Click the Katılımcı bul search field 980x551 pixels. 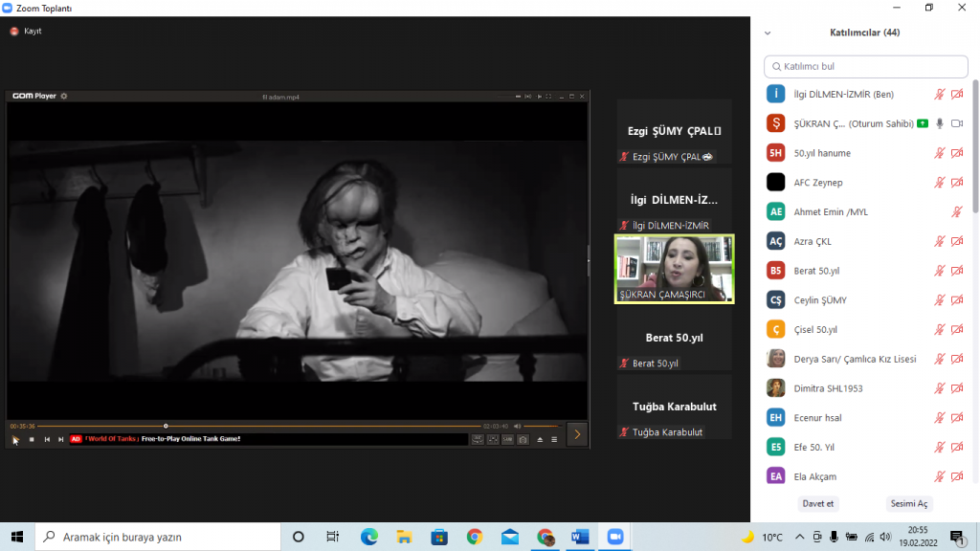point(865,66)
